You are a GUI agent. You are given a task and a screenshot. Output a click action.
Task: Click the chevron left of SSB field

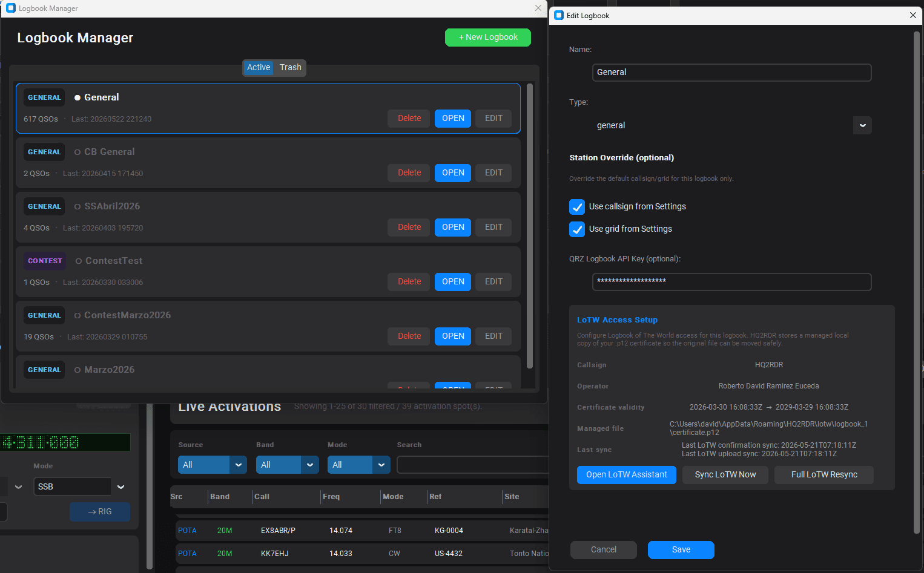coord(18,486)
